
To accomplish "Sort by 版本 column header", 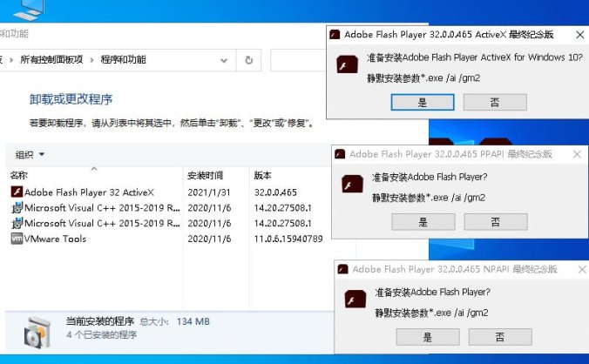I will tap(262, 175).
